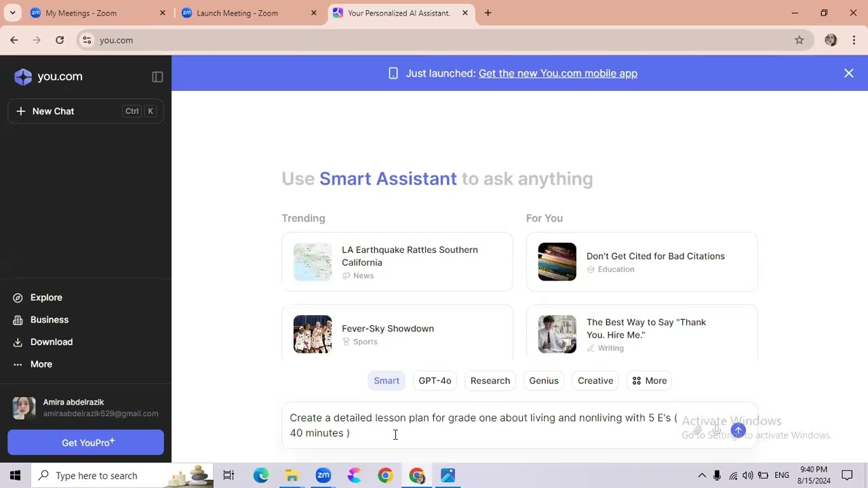Open network connection tray icon
Screen dimensions: 868x488
click(x=733, y=476)
